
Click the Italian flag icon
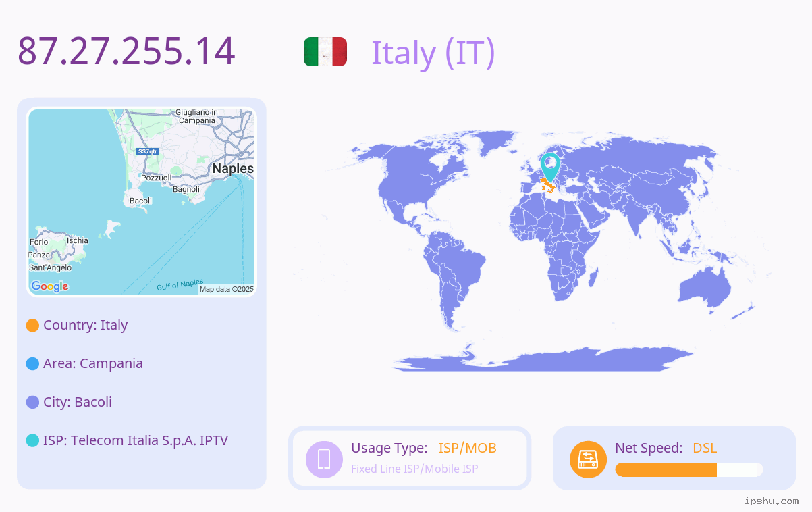325,52
